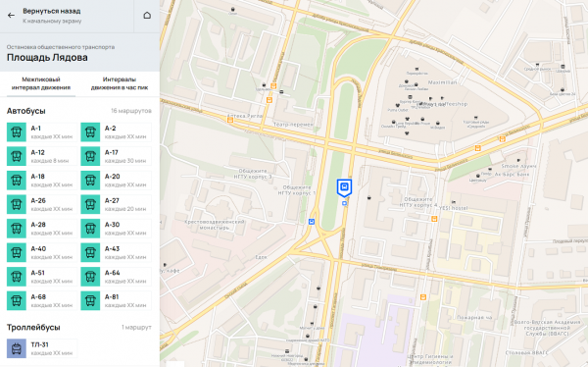The image size is (588, 367).
Task: Click the Maximilian mall on map
Action: click(x=442, y=82)
